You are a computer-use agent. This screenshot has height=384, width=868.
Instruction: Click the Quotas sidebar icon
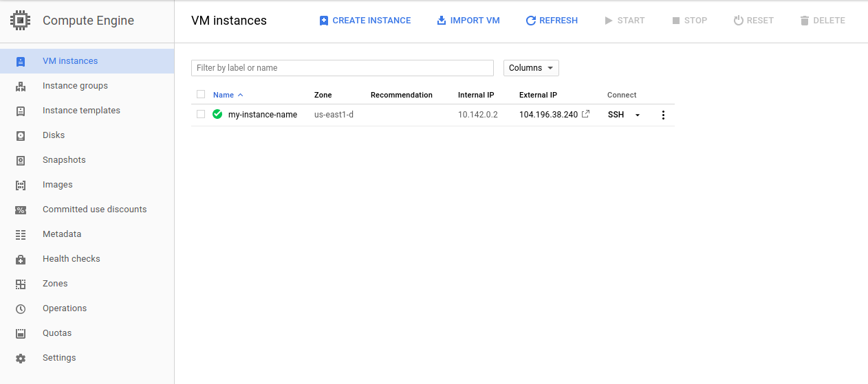[x=21, y=333]
